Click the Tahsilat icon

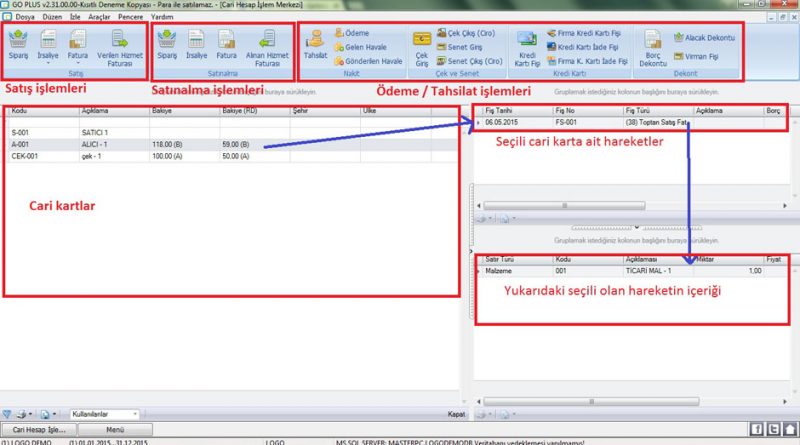pyautogui.click(x=315, y=46)
